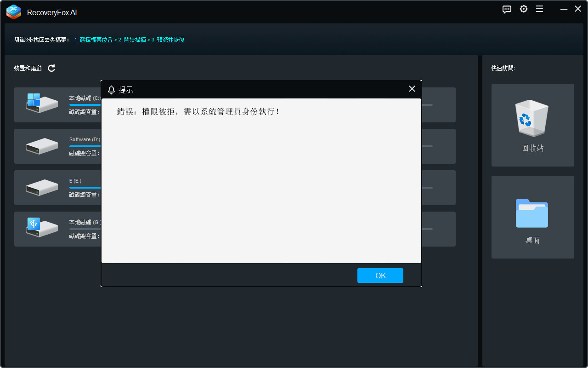The image size is (588, 368).
Task: Open the feedback chat icon in title bar
Action: (x=507, y=9)
